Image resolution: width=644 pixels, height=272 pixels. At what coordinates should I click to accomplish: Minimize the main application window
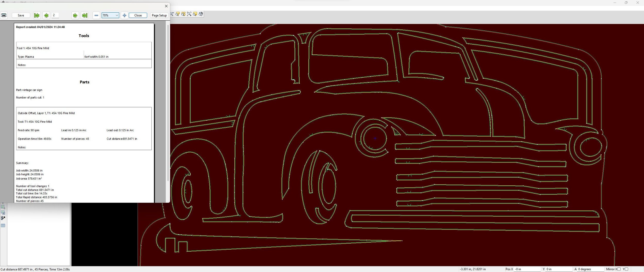615,3
